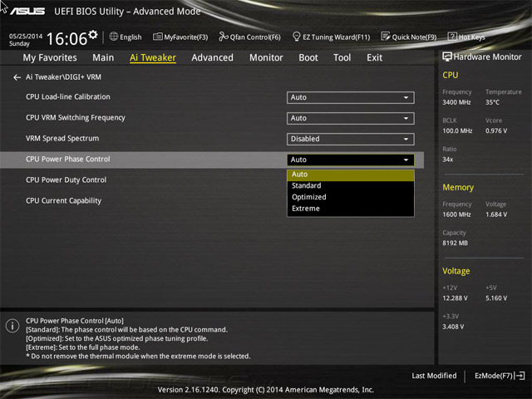
Task: Choose Optimized phase control option
Action: click(350, 197)
